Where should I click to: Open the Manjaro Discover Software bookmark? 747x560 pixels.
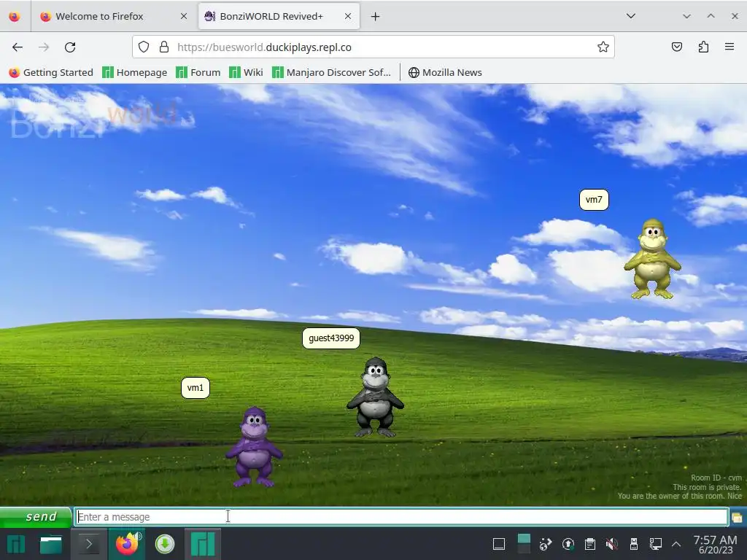tap(332, 72)
